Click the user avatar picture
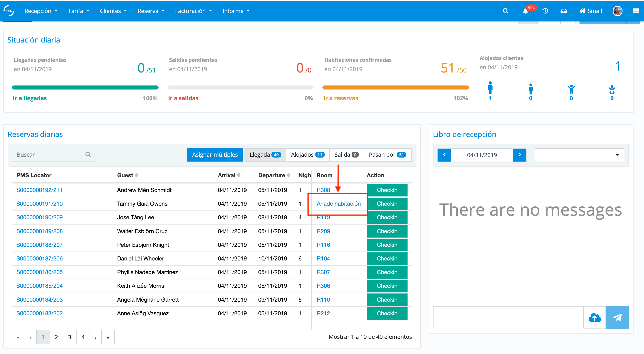 click(617, 11)
